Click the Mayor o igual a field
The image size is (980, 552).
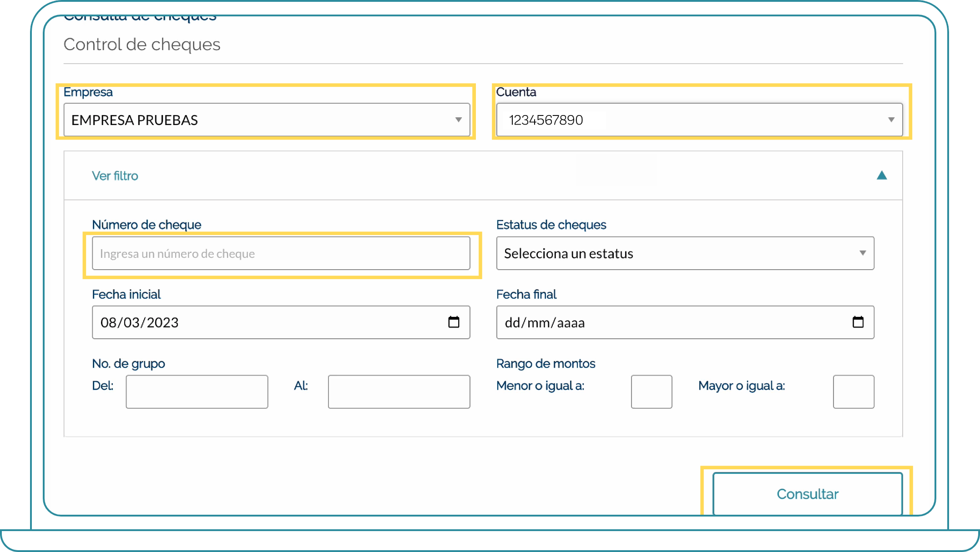pyautogui.click(x=854, y=391)
